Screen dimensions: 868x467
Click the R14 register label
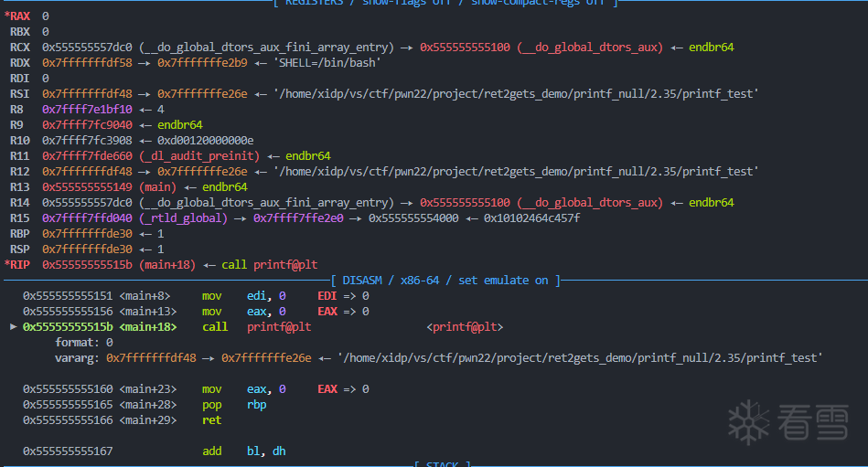(20, 203)
